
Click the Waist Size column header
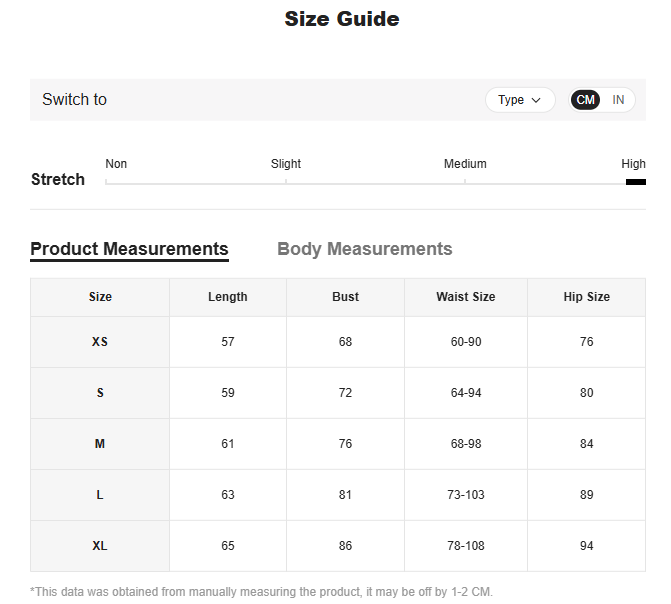465,297
